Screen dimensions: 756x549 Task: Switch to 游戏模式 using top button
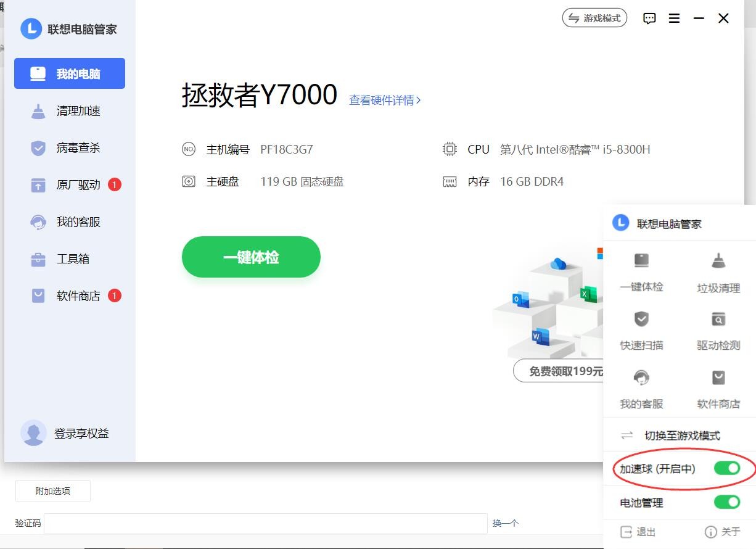click(x=594, y=19)
